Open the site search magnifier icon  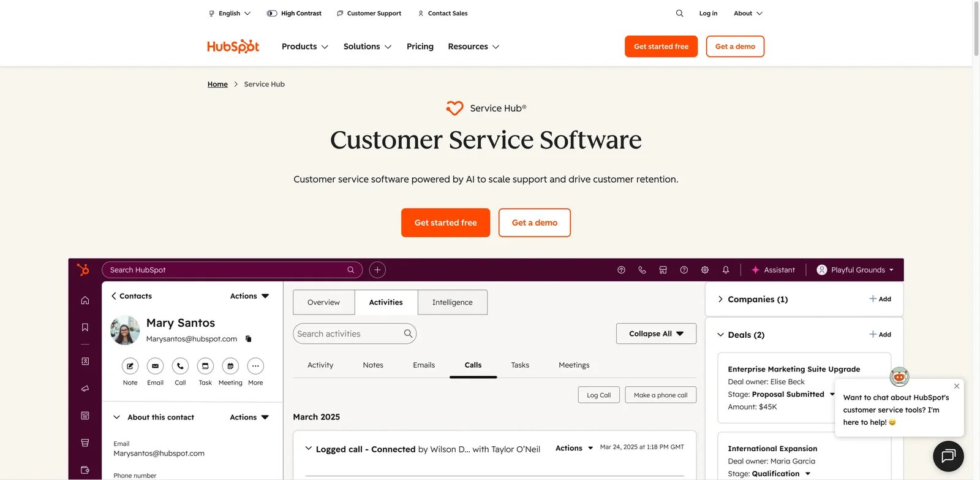click(x=679, y=13)
